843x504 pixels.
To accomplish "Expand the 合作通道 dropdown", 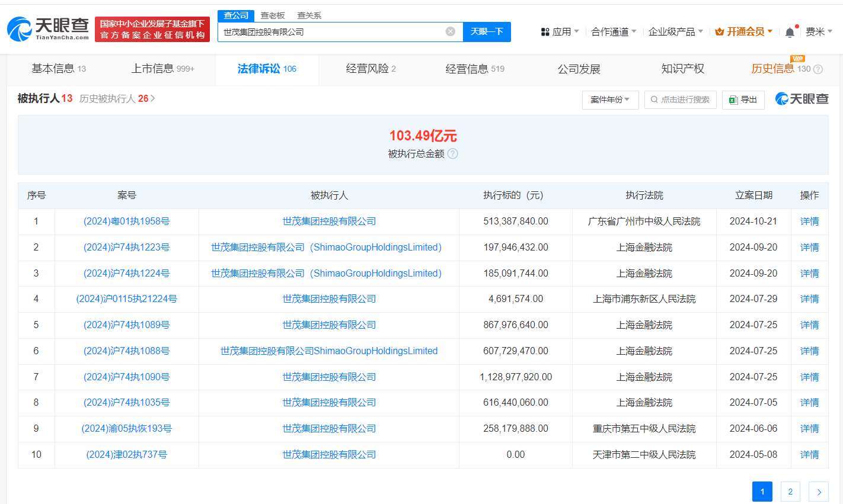I will click(x=614, y=31).
